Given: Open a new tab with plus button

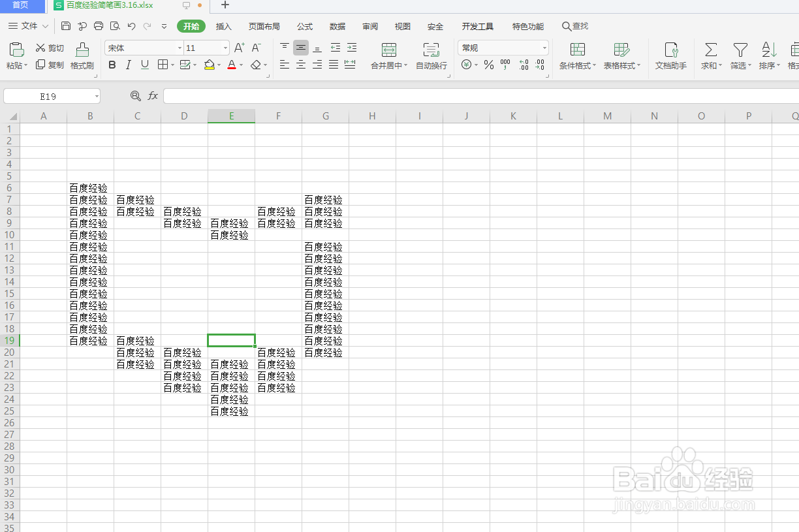Looking at the screenshot, I should [225, 5].
